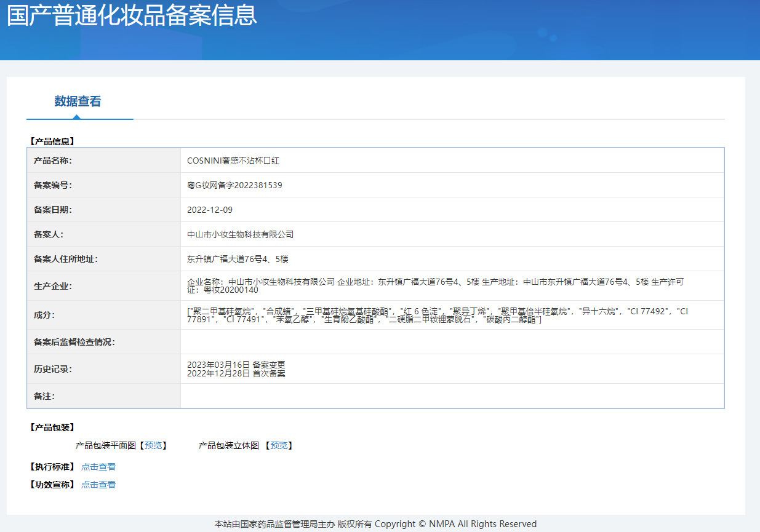The image size is (760, 532).
Task: Click the 【功效宣称】 label
Action: point(52,485)
